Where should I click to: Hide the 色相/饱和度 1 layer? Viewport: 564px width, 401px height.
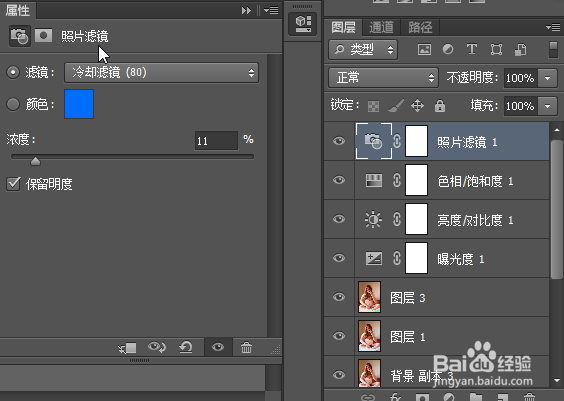[339, 179]
